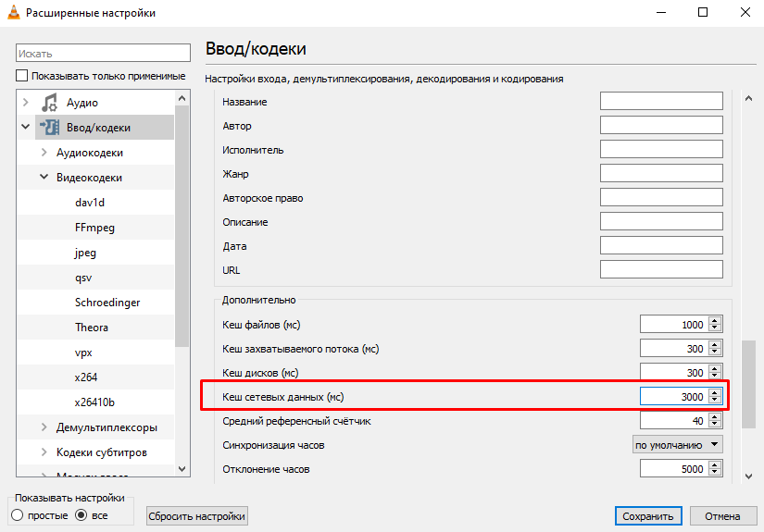Click the VLC cone icon in title bar
Screen dimensions: 764x532
point(12,13)
